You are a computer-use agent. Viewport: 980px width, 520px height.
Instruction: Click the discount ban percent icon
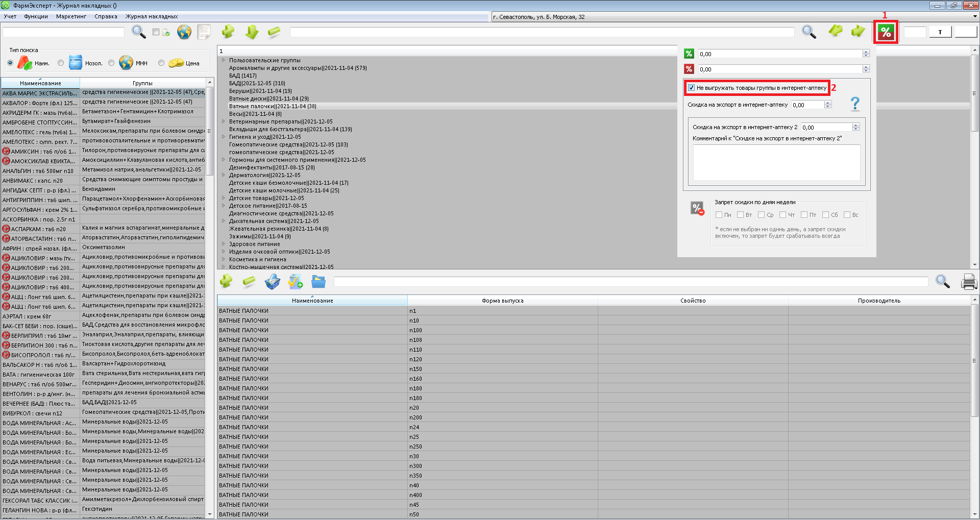tap(697, 208)
